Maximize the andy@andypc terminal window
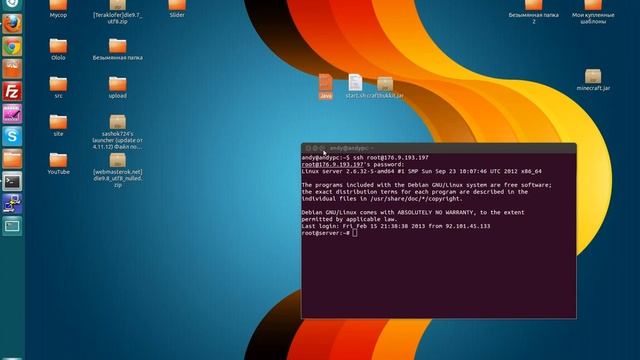Viewport: 640px width, 360px height. tap(322, 148)
